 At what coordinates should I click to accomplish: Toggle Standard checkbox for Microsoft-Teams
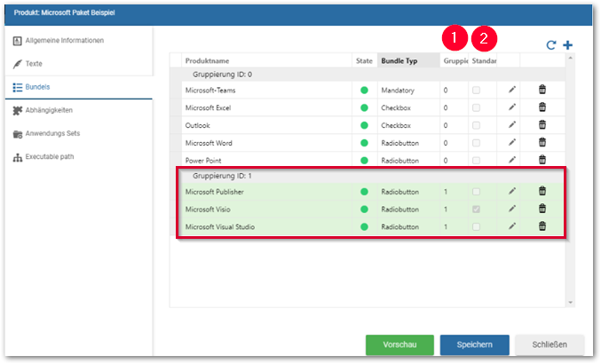[x=476, y=91]
